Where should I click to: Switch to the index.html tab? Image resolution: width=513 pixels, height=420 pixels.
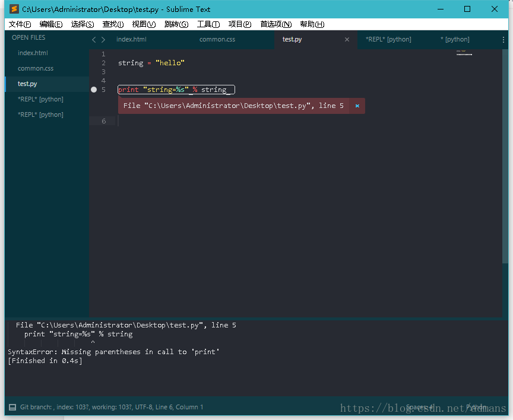[x=132, y=39]
